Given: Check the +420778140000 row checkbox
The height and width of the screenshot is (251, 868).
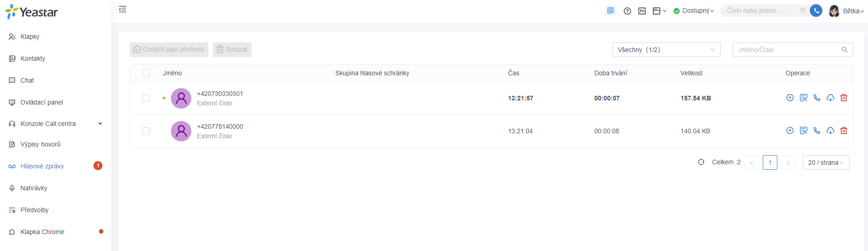Looking at the screenshot, I should tap(146, 131).
